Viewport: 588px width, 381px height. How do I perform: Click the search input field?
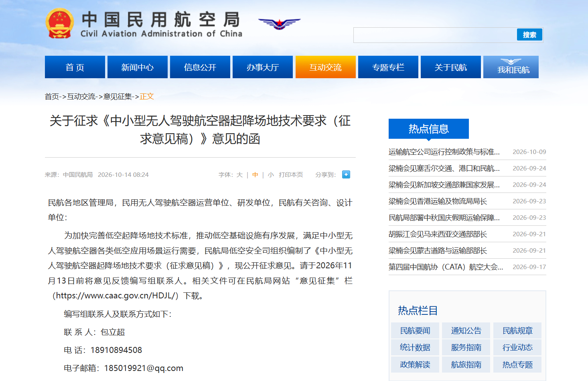(x=435, y=35)
